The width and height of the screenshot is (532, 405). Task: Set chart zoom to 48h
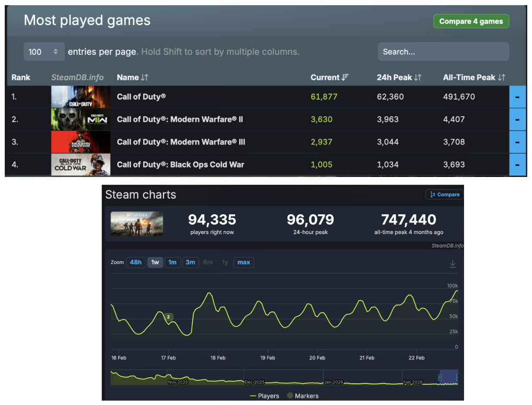coord(135,262)
